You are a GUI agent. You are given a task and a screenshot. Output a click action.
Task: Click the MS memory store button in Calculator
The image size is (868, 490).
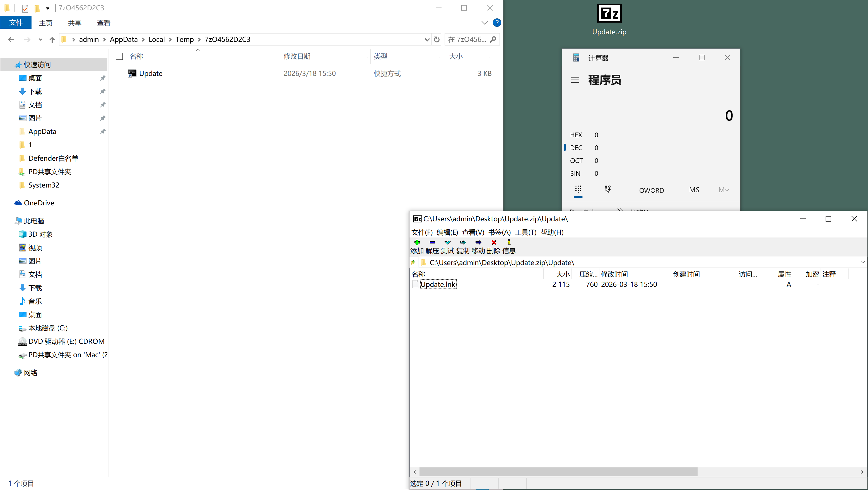(694, 190)
